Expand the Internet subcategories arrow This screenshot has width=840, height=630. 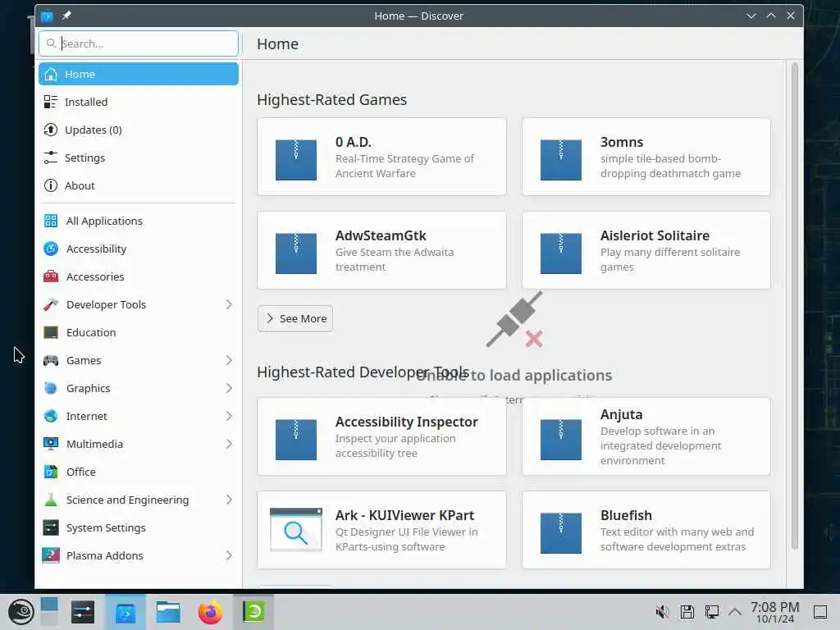pos(229,416)
